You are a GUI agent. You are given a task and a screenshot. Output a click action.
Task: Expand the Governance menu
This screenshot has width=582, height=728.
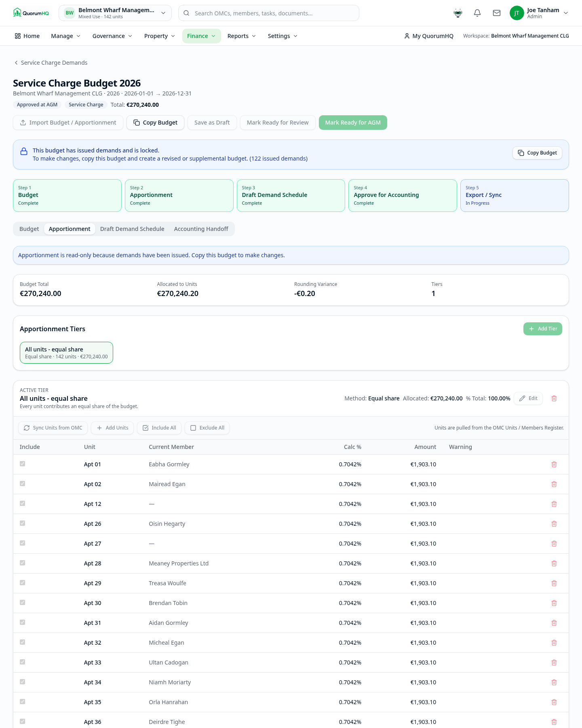coord(112,36)
